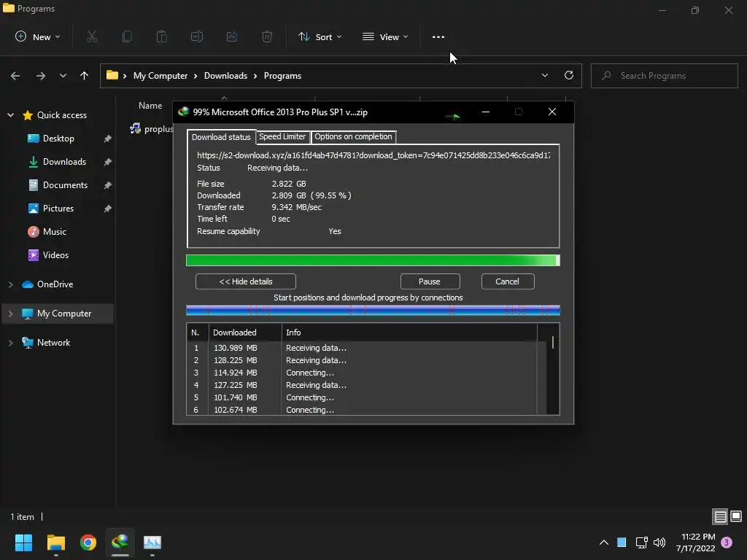Viewport: 747px width, 560px height.
Task: Go up one folder level with up arrow
Action: tap(85, 76)
